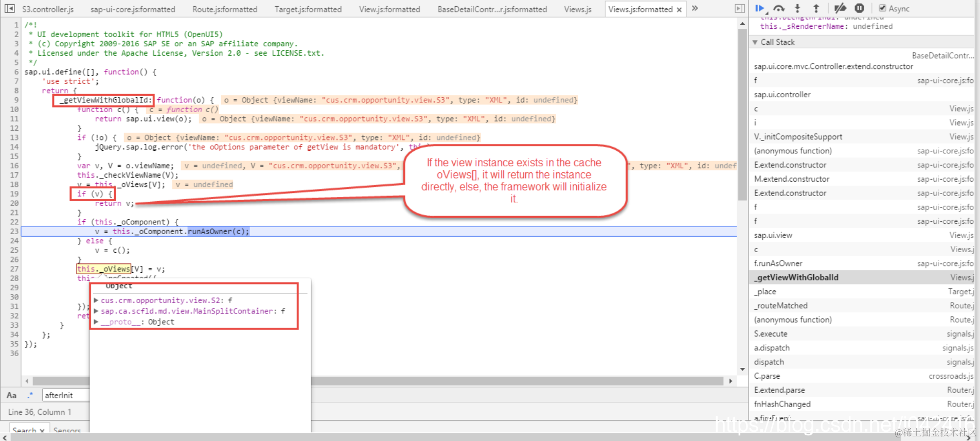
Task: Deactivate all breakpoints
Action: [x=840, y=8]
